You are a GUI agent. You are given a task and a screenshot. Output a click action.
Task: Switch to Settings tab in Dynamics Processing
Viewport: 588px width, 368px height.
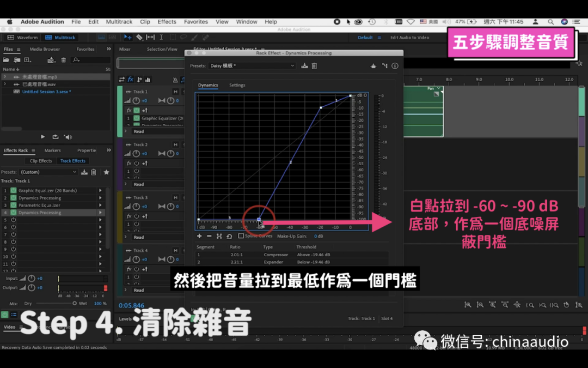pos(237,85)
